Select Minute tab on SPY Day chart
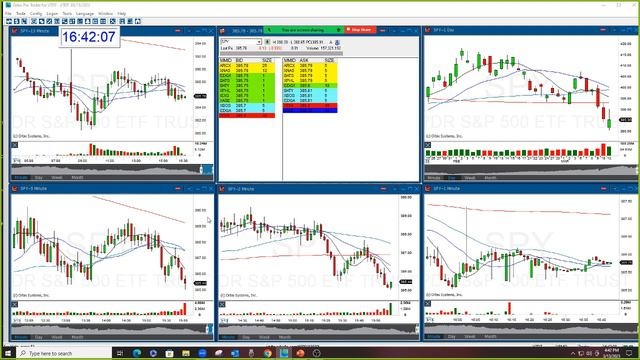This screenshot has height=360, width=640. tap(433, 178)
